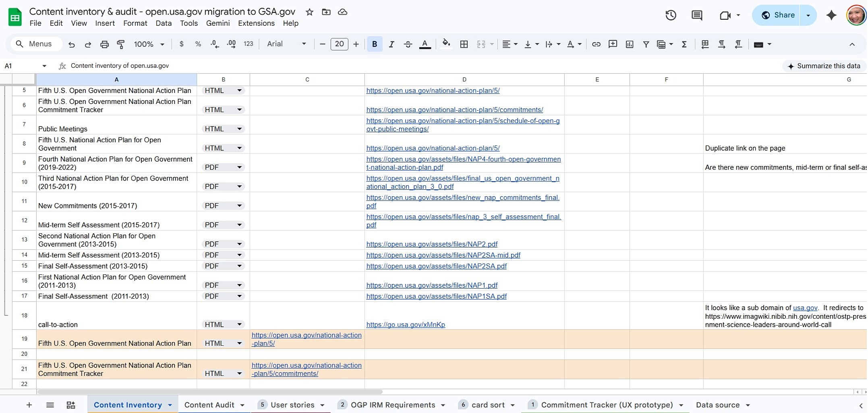868x413 pixels.
Task: Format as percent with the percent icon
Action: (x=198, y=44)
